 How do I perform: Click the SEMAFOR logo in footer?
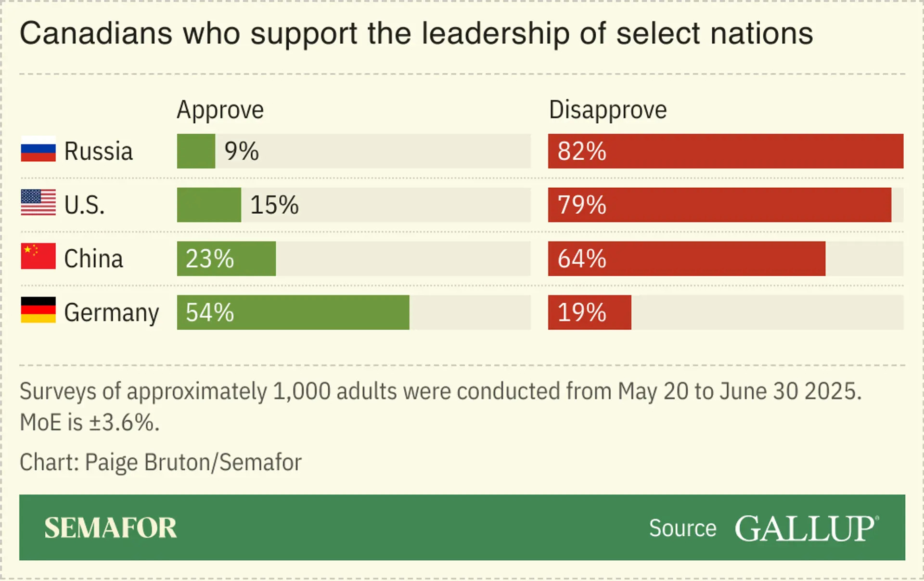111,528
